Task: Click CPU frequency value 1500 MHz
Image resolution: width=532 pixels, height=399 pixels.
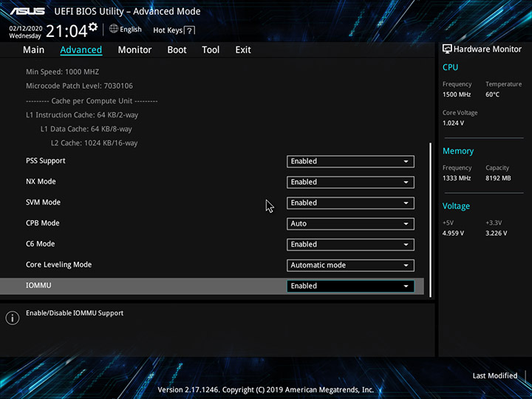Action: coord(457,95)
